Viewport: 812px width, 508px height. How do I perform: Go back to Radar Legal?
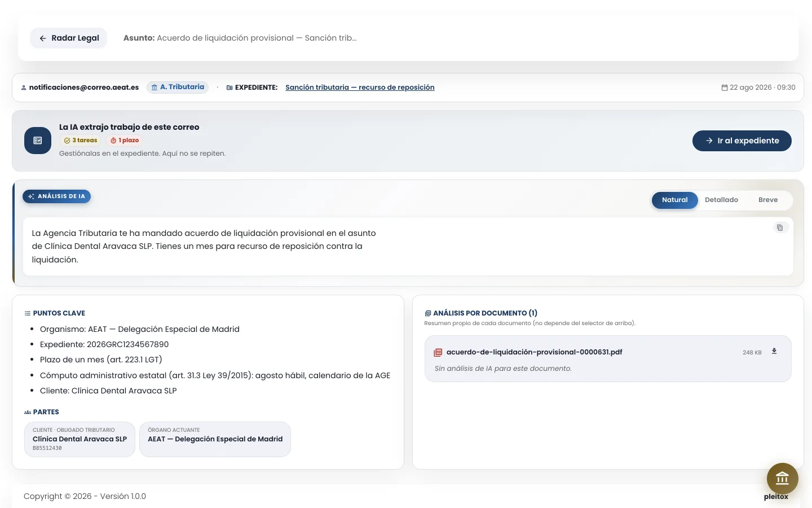pyautogui.click(x=68, y=38)
